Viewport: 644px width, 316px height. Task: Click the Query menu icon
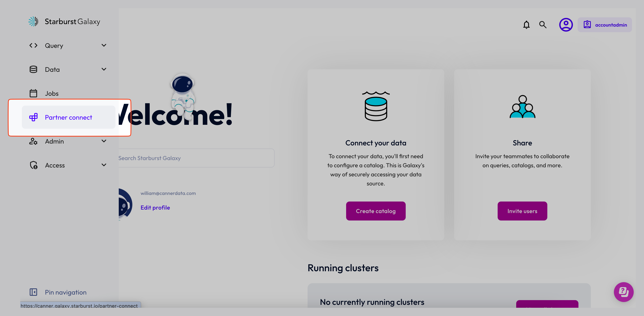[34, 45]
